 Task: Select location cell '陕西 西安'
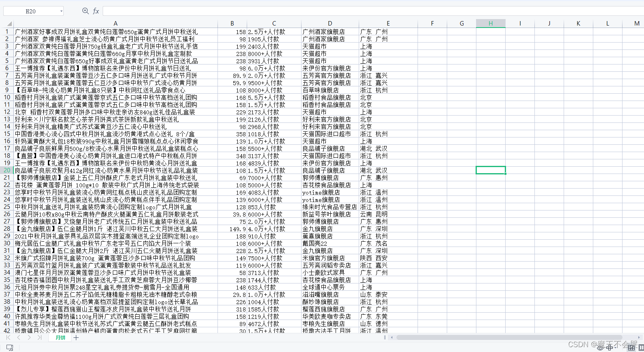pos(388,258)
